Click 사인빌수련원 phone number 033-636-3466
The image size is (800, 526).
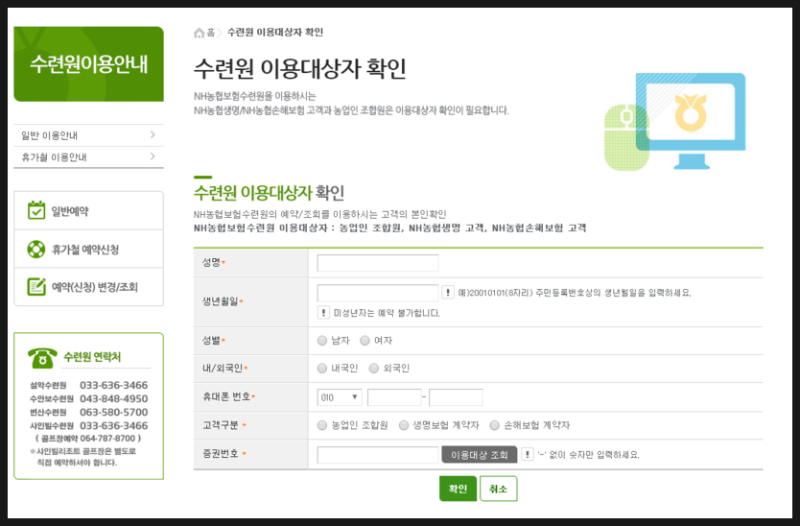113,425
